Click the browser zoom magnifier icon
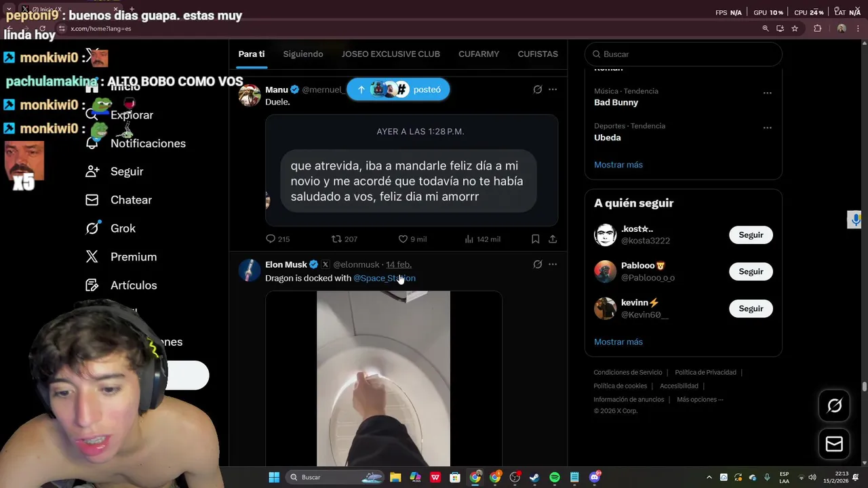This screenshot has width=868, height=488. click(x=766, y=28)
